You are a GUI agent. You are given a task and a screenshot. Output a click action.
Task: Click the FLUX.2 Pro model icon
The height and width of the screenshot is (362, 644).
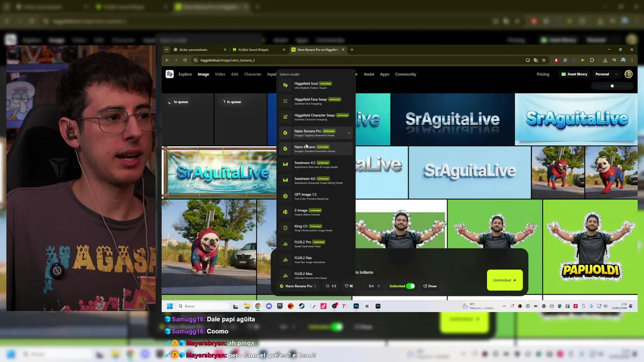pyautogui.click(x=285, y=243)
